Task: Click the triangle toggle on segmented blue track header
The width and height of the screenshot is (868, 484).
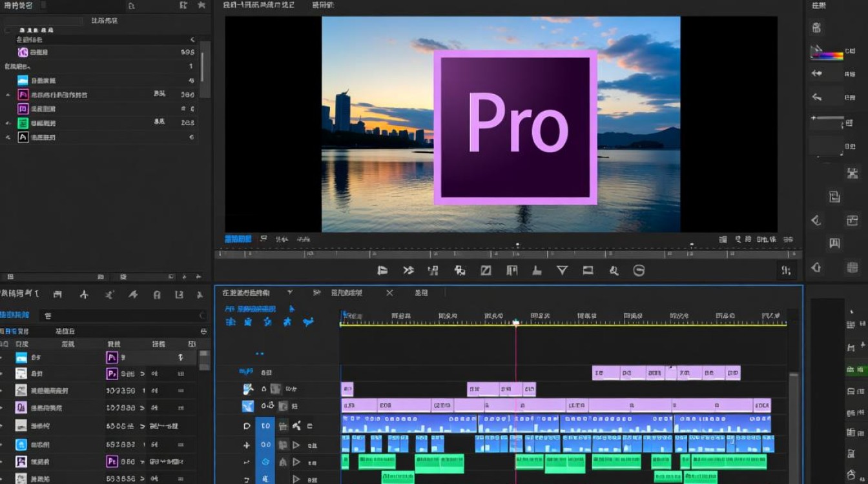Action: coord(296,445)
